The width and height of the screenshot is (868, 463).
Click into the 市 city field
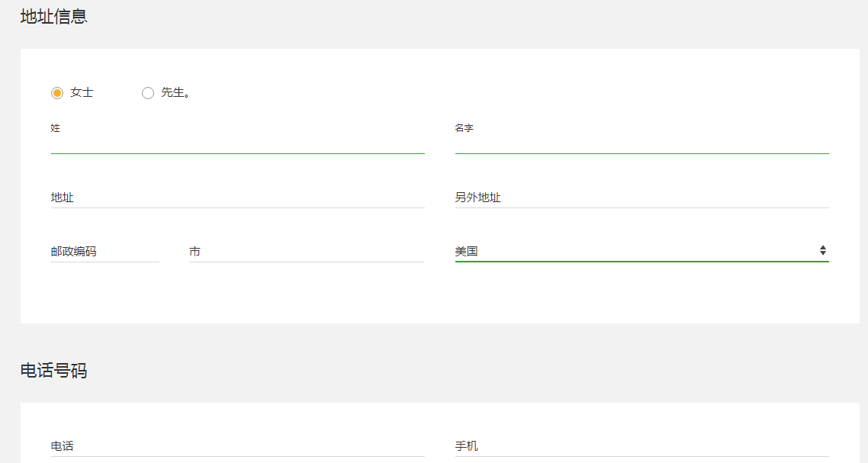306,252
